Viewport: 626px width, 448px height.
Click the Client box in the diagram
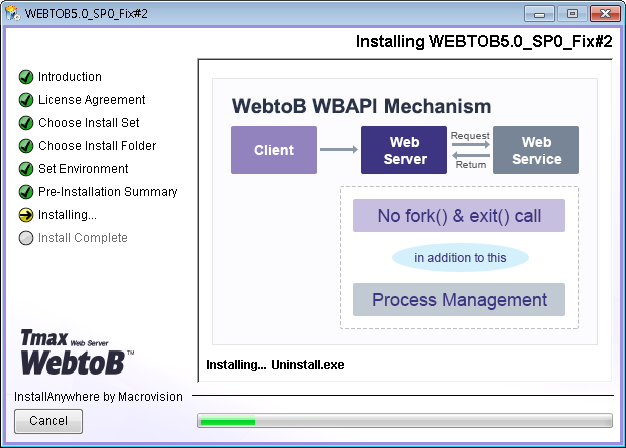(274, 150)
